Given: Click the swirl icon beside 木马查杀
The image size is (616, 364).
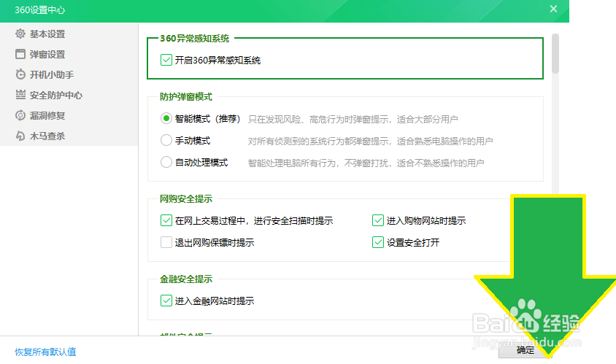Looking at the screenshot, I should 20,136.
